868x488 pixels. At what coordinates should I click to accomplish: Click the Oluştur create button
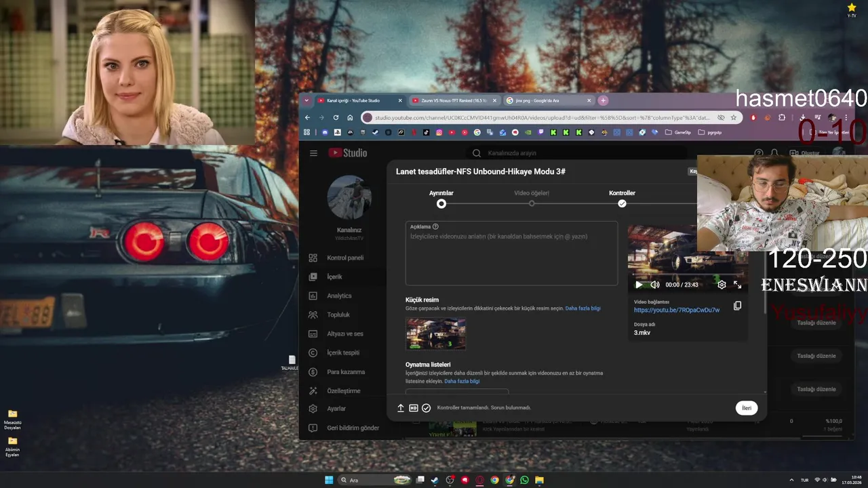click(804, 153)
